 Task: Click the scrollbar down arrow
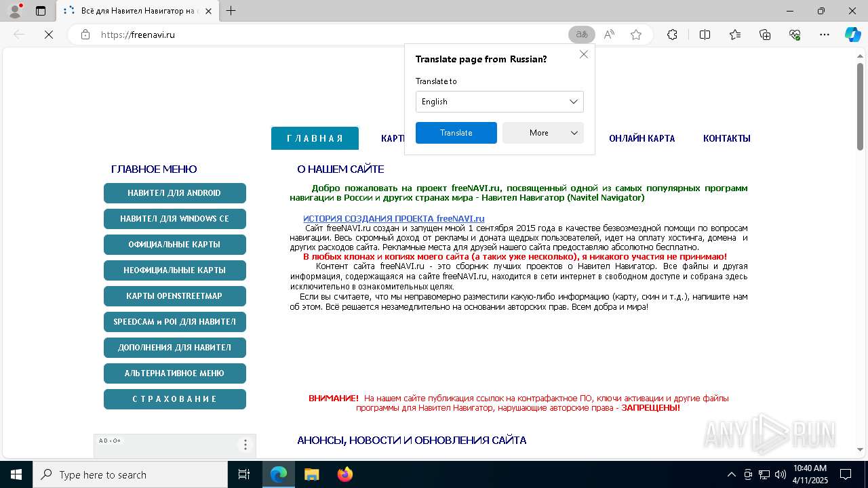[860, 449]
